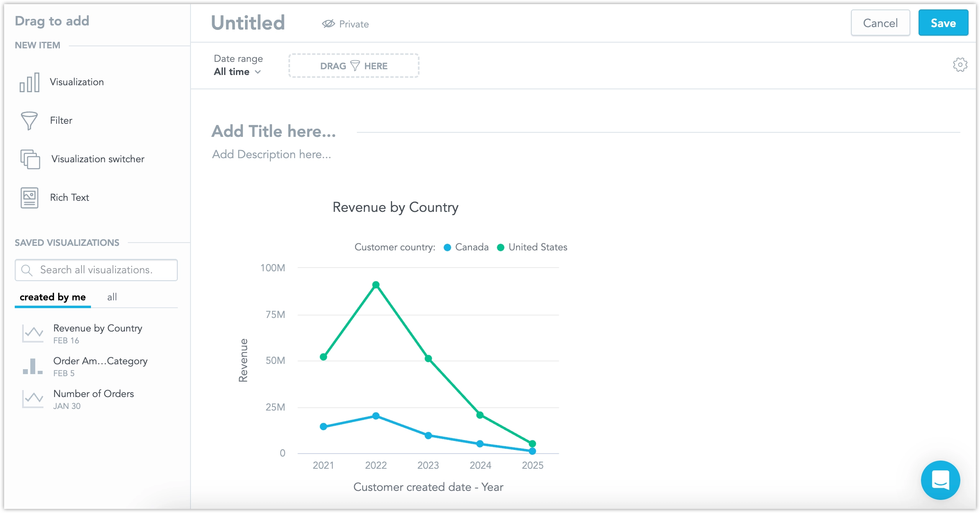Select the 'created by me' tab

(x=52, y=297)
